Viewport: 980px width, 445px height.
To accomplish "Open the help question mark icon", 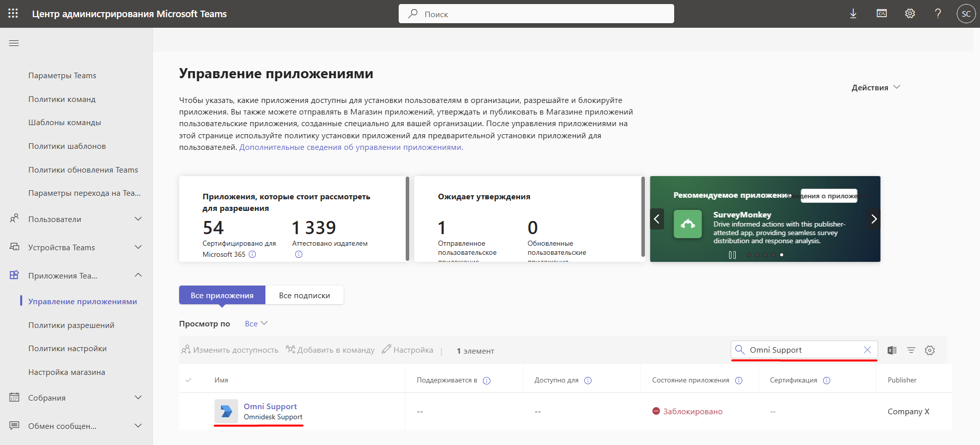I will pyautogui.click(x=938, y=14).
